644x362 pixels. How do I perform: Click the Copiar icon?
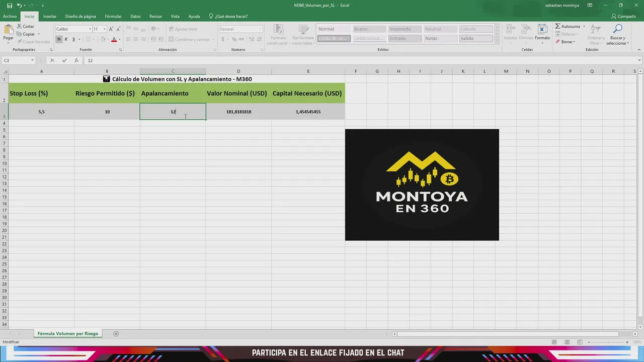coord(19,34)
